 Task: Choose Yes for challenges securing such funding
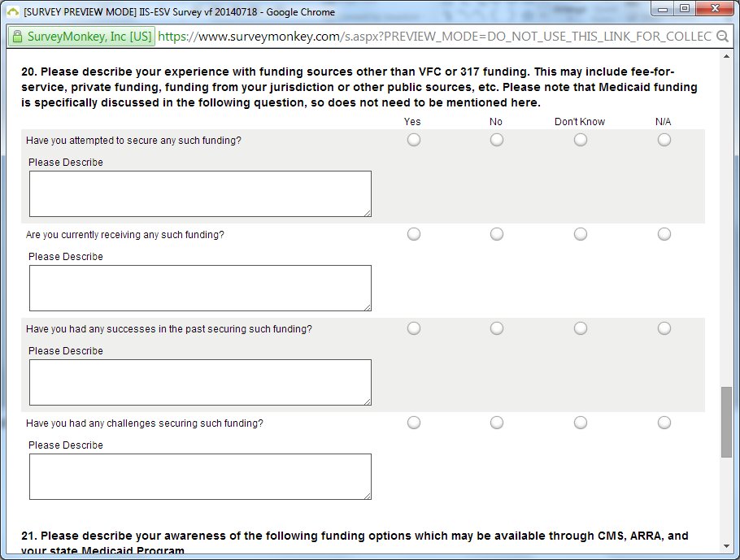414,423
